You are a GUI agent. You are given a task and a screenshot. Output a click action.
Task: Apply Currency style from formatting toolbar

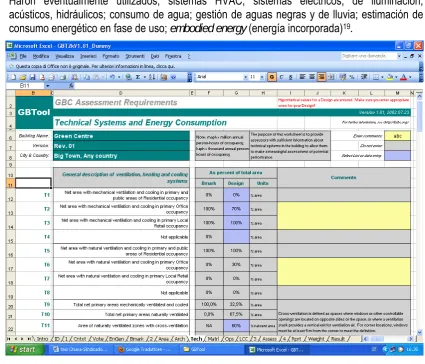coord(342,77)
